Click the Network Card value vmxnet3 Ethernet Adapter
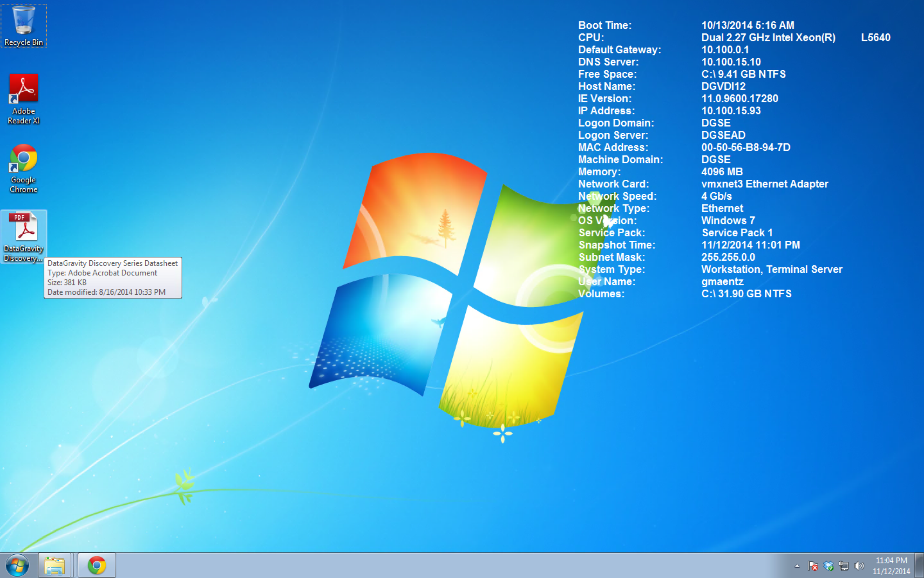The width and height of the screenshot is (924, 578). click(x=765, y=184)
